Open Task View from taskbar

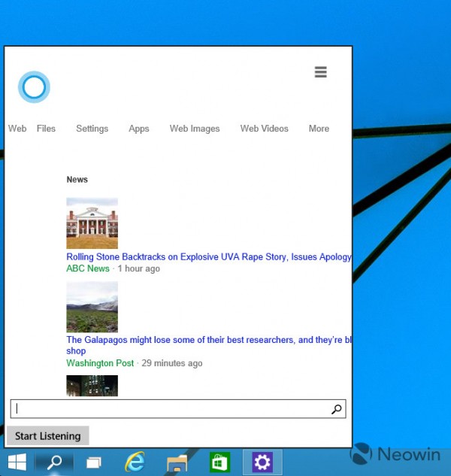tap(94, 462)
